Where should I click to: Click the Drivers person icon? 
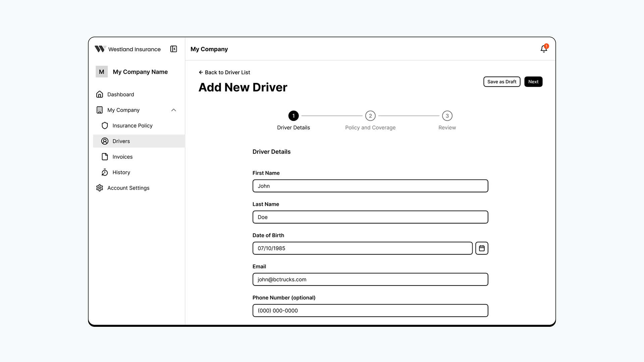click(105, 141)
